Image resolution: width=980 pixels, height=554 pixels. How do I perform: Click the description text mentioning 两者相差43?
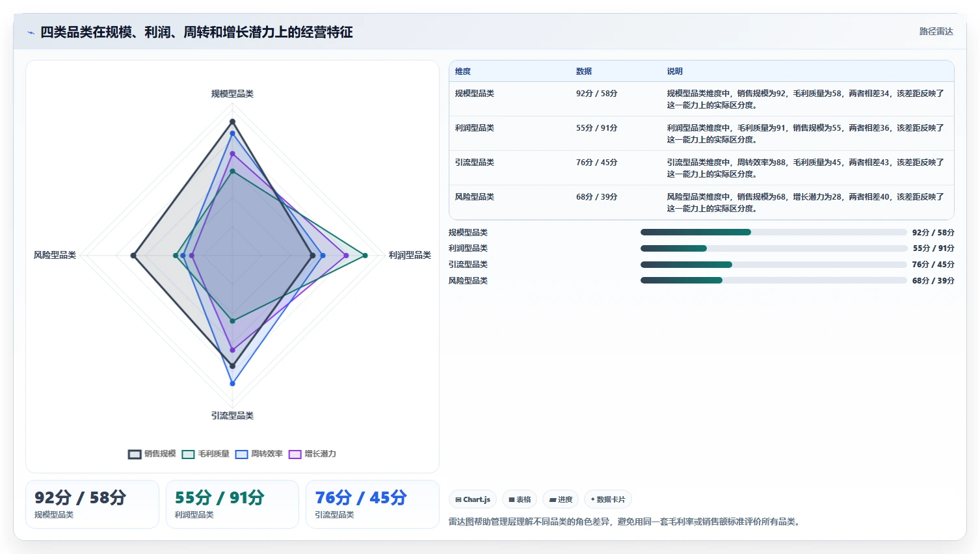pos(805,168)
